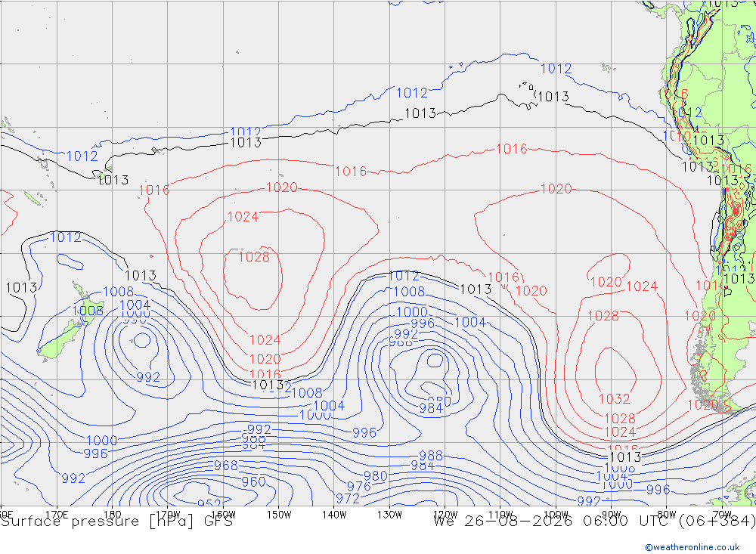756x554 pixels.
Task: Click the 1012 label north of New Zealand
Action: [x=66, y=237]
